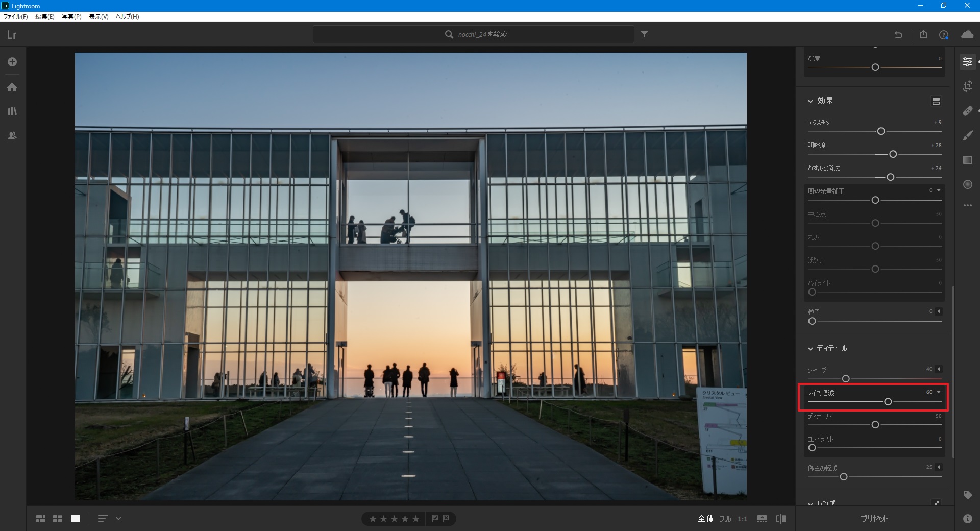
Task: Select 全体 zoom fit option
Action: 705,519
